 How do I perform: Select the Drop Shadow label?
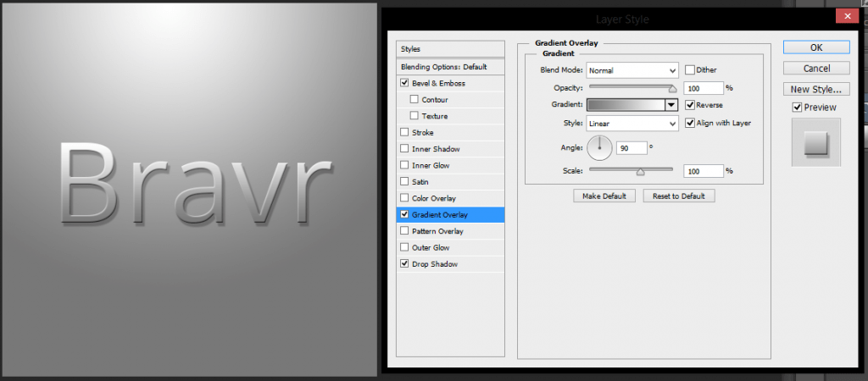coord(435,264)
